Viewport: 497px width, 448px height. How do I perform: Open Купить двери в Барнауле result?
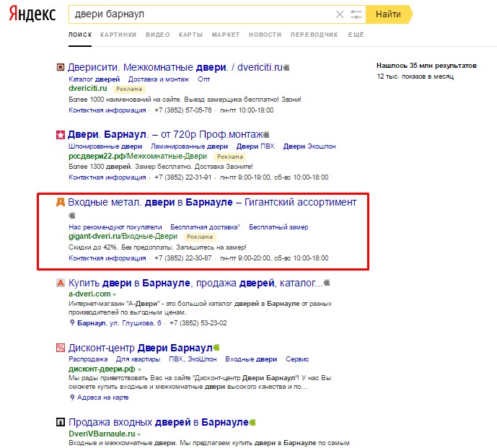[x=195, y=283]
